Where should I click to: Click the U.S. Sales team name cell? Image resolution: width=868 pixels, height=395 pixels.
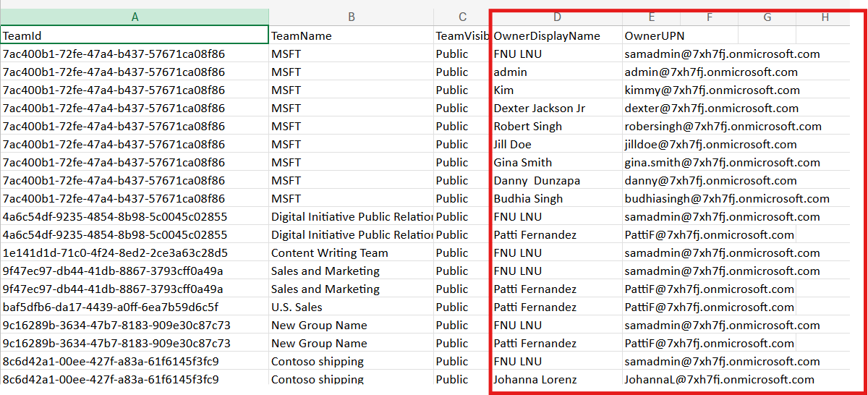(351, 307)
